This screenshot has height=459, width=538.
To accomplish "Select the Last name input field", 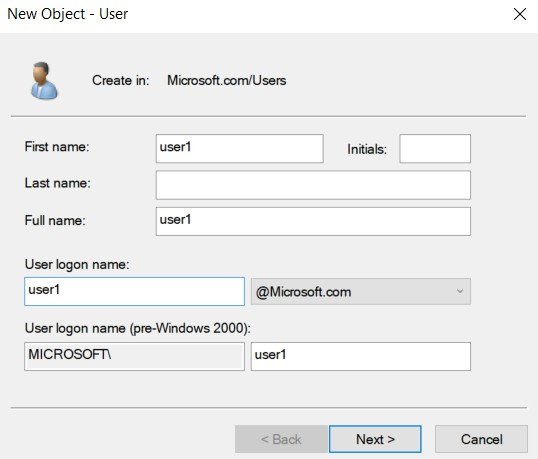I will coord(313,185).
